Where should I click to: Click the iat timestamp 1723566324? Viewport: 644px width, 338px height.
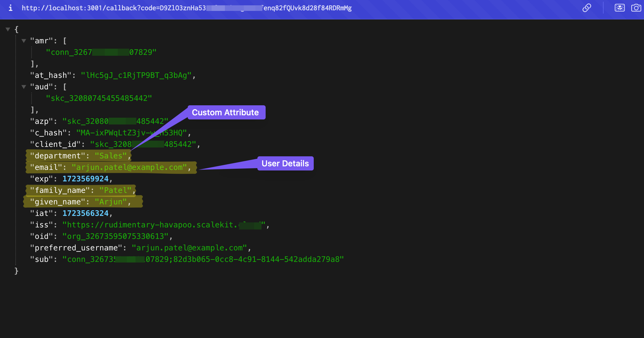click(x=85, y=213)
